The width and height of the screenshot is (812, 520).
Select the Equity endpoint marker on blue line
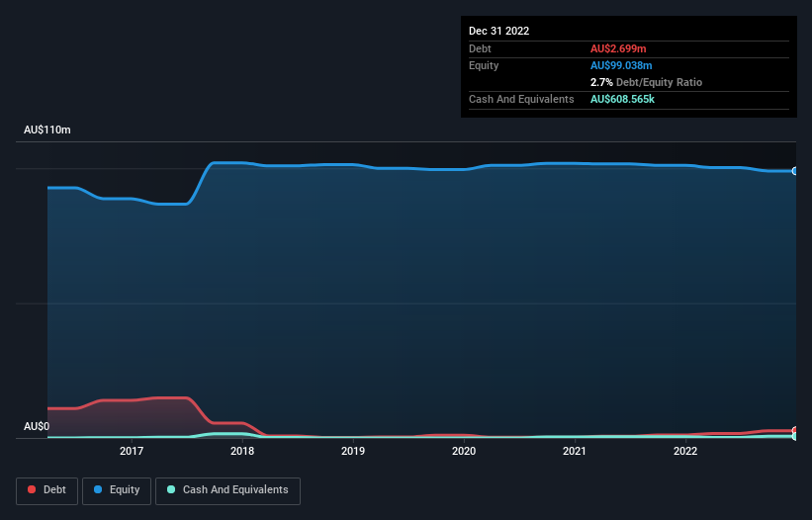795,171
